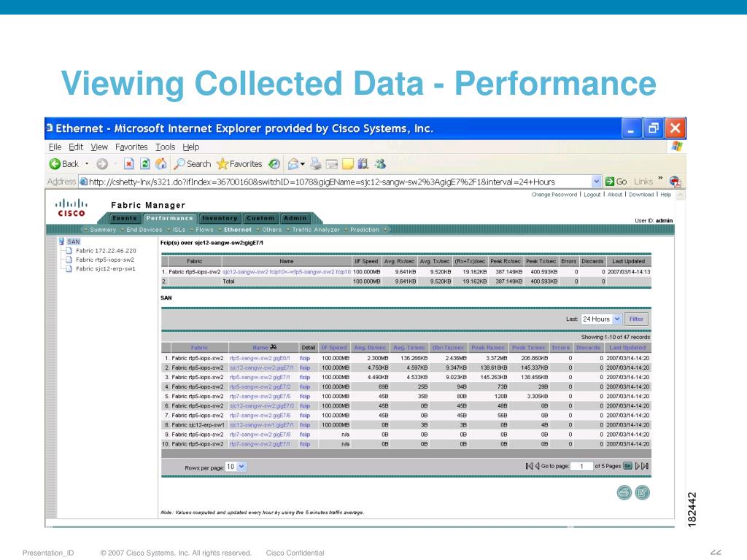Open the Flows sub-tab
Screen dimensions: 747x560
click(204, 230)
